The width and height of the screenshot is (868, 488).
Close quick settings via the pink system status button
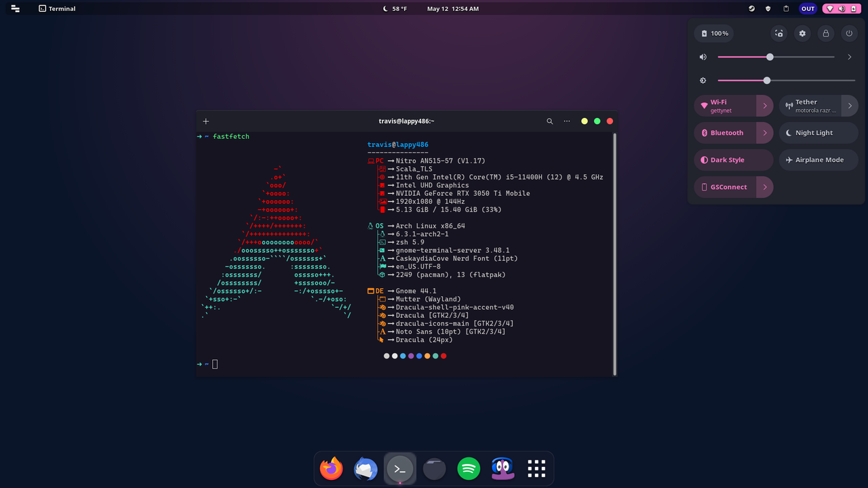click(841, 9)
